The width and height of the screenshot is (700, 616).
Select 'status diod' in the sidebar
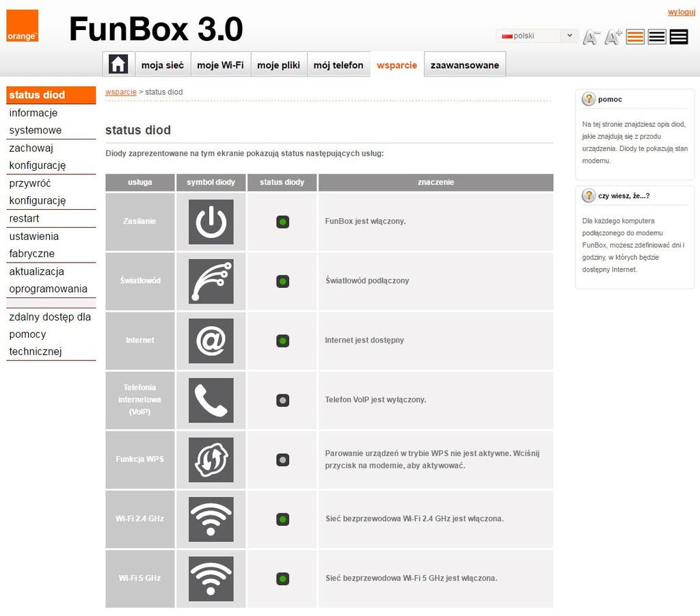[x=51, y=94]
